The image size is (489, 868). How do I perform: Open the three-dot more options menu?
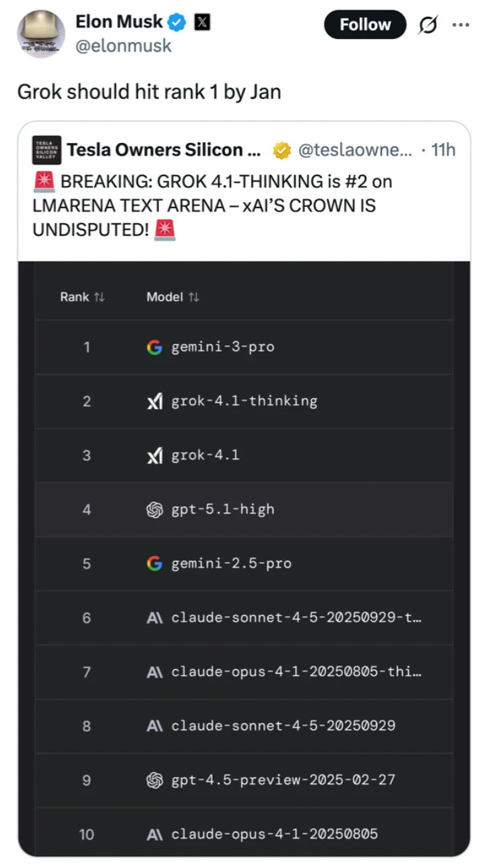pos(461,25)
